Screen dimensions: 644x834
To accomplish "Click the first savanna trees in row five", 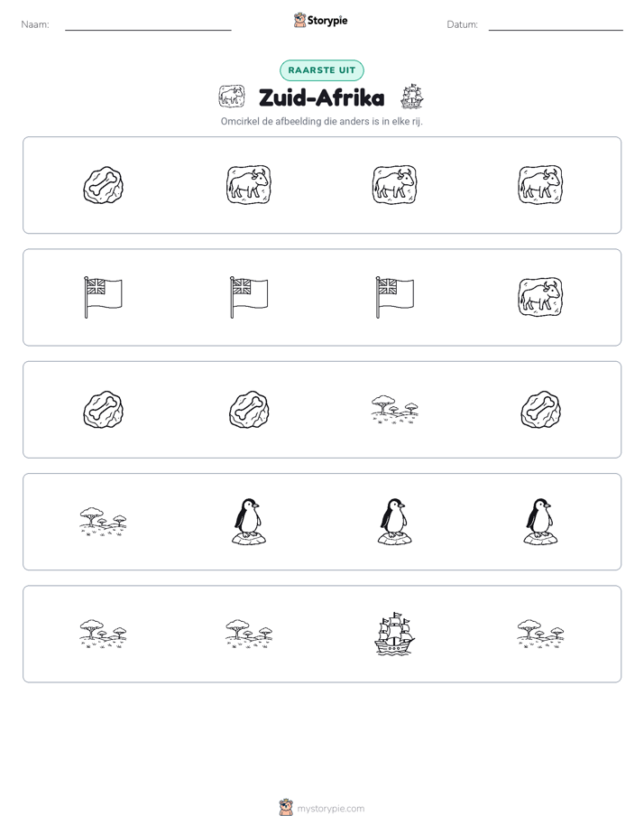I will coord(103,634).
